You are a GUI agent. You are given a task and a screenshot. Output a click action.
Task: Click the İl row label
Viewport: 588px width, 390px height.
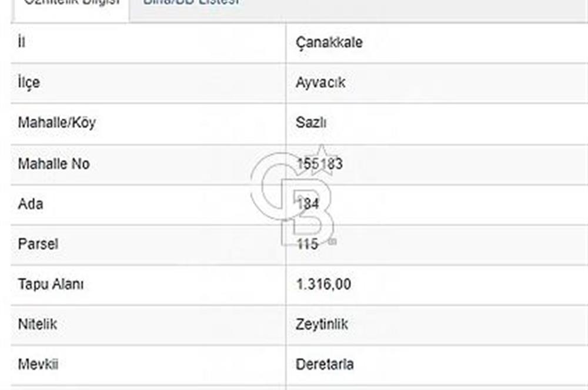pos(21,43)
